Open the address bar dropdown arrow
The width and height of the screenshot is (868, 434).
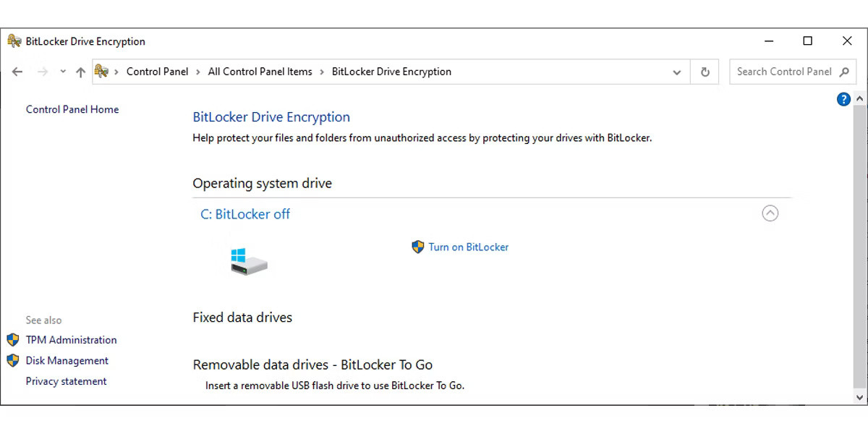677,72
